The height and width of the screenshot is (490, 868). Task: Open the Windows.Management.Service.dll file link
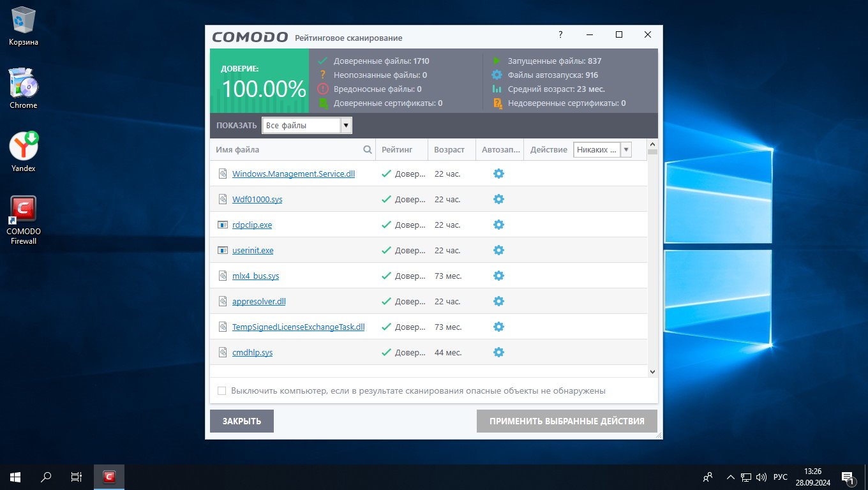click(293, 174)
